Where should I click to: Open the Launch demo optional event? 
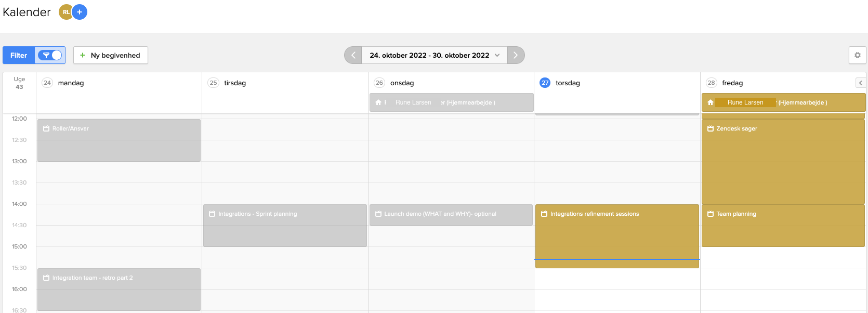451,214
